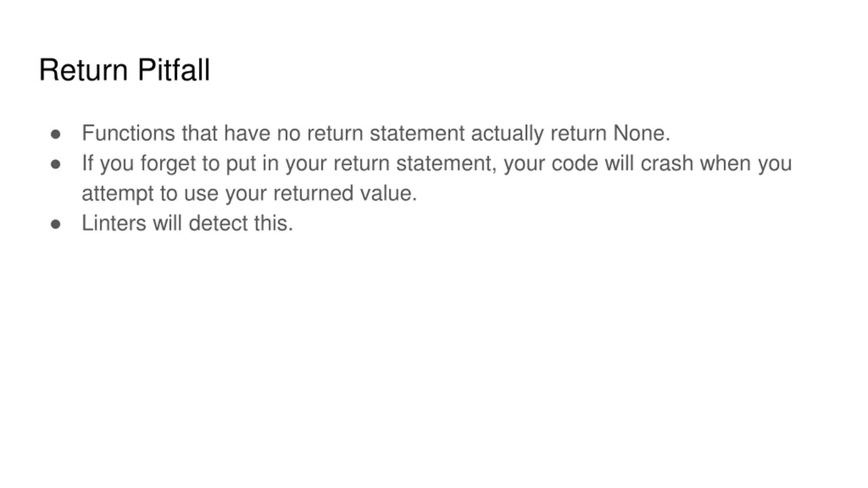Screen dimensions: 868x488
Task: Select the word "Linters" in third bullet
Action: point(114,223)
